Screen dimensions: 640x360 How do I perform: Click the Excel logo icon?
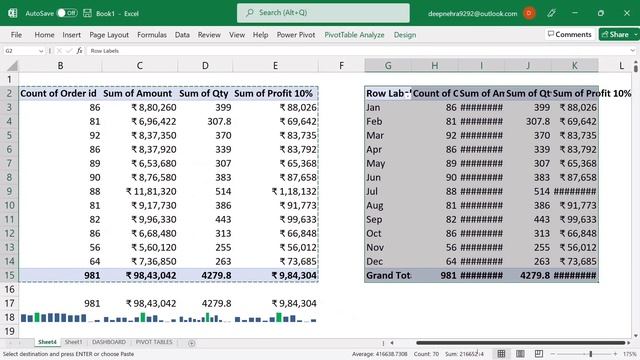(12, 13)
